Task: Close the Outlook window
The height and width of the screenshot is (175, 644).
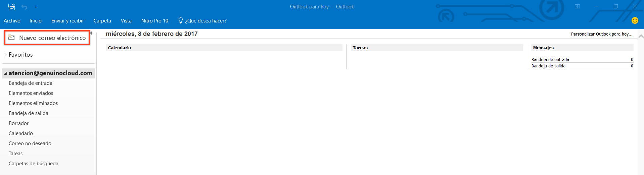Action: (x=635, y=6)
